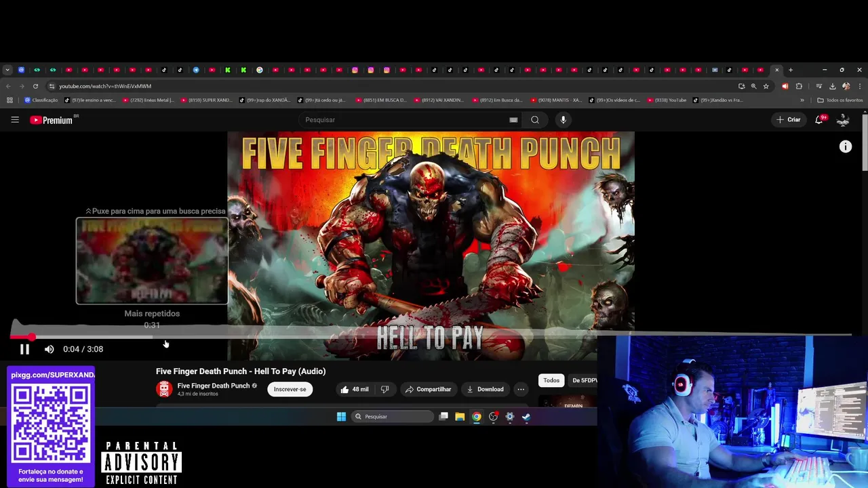Click the red playhead dot on timeline
Screen dimensions: 868x488
point(32,337)
